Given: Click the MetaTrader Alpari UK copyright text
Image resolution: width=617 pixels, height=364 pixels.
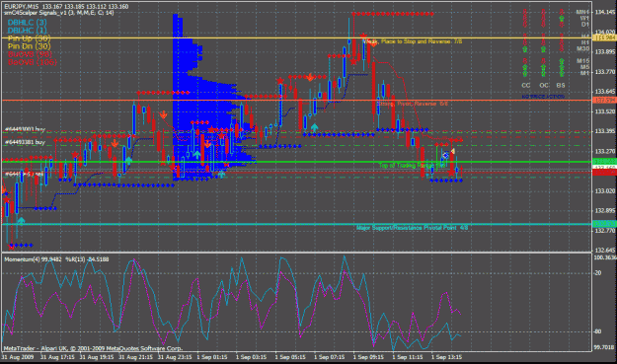Looking at the screenshot, I should click(93, 348).
